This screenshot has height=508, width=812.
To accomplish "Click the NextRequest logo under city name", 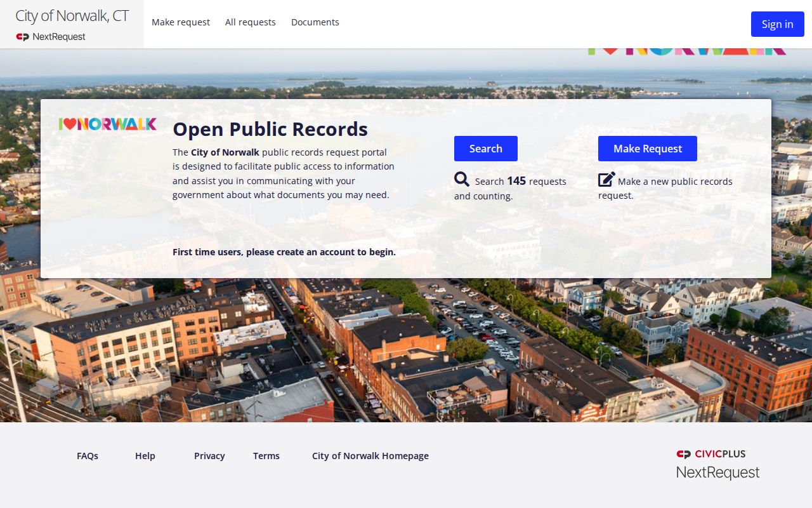I will [51, 37].
